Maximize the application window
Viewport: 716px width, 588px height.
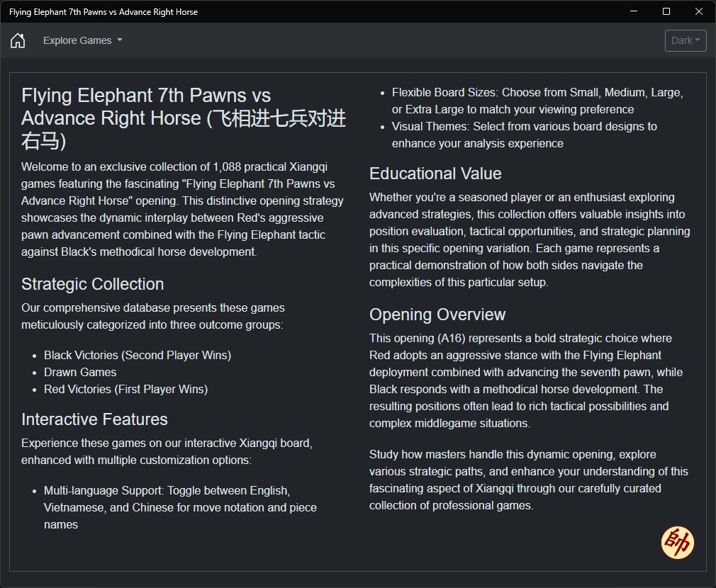(x=666, y=11)
